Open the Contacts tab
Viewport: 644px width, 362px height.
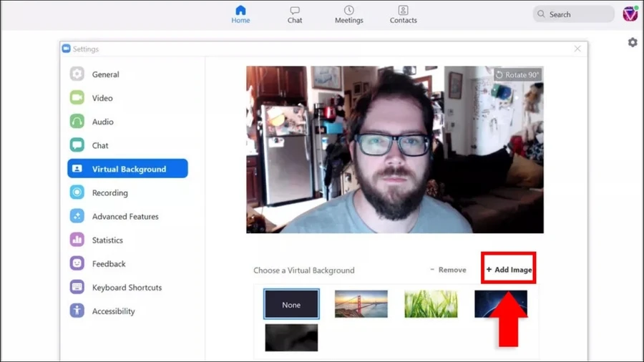[x=403, y=15]
